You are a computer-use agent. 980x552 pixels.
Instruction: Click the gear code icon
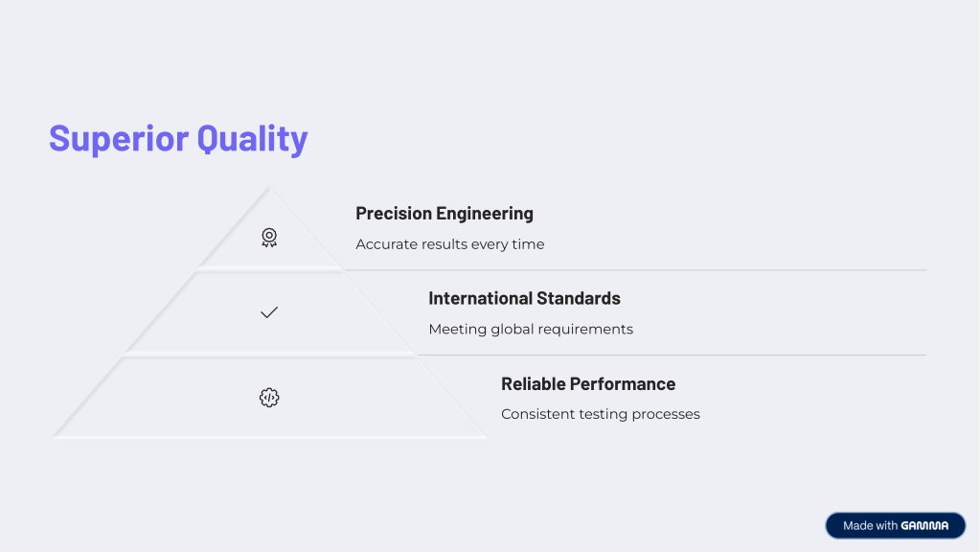(269, 398)
